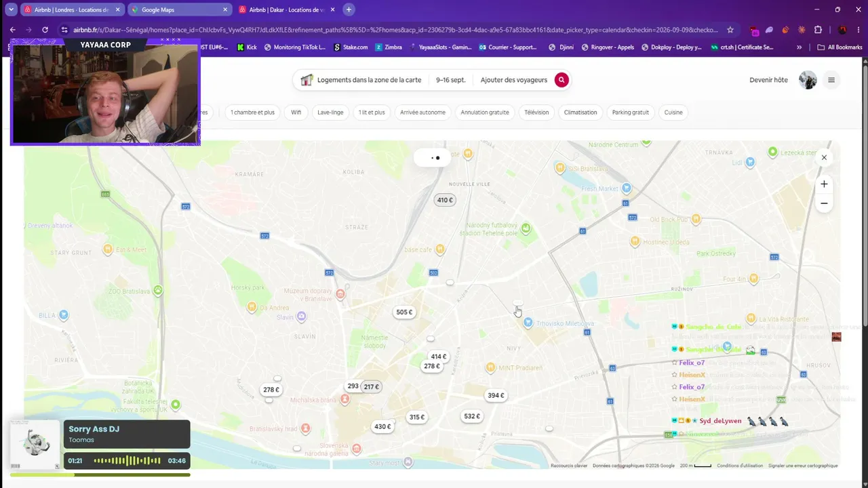Toggle the 'Arrivée autonome' filter
The width and height of the screenshot is (868, 488).
422,113
